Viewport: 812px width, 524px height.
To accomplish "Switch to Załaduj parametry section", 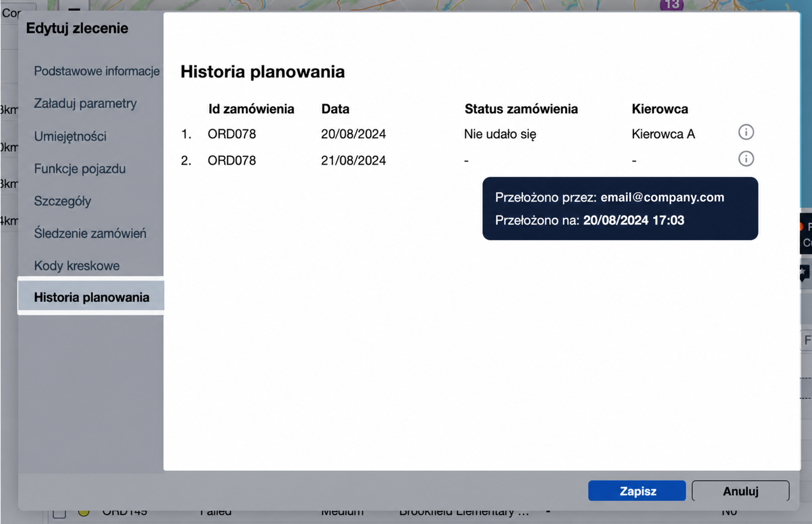I will [85, 104].
